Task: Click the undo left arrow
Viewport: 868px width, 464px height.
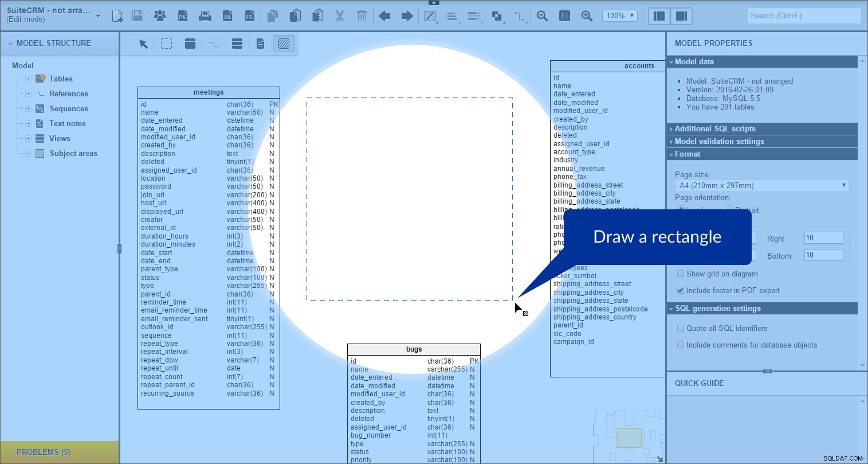Action: coord(384,16)
